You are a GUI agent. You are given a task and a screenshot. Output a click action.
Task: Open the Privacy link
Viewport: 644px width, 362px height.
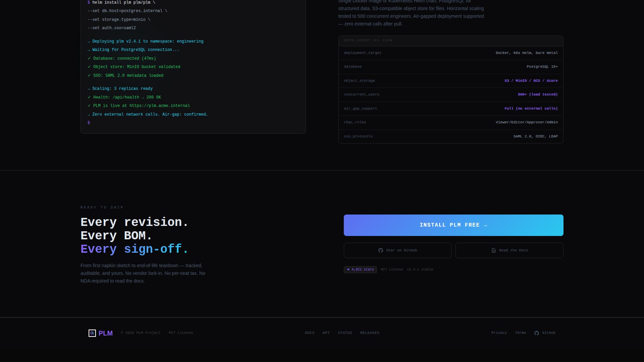499,333
